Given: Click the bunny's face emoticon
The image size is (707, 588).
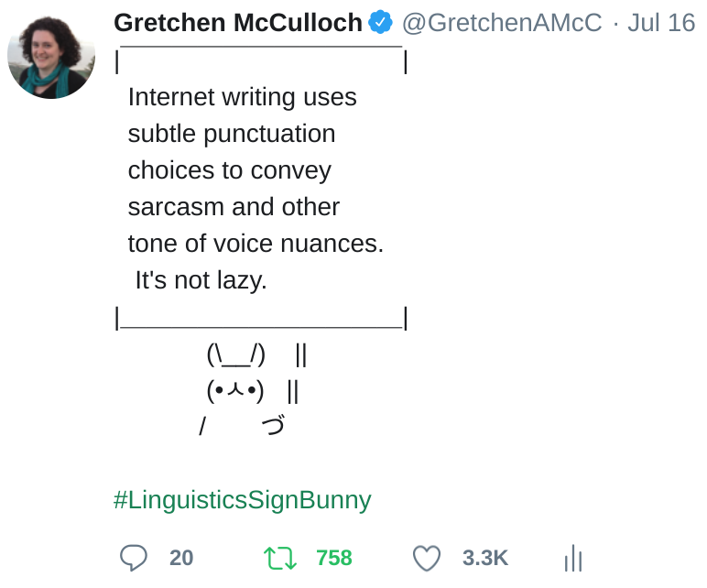Looking at the screenshot, I should (x=235, y=391).
